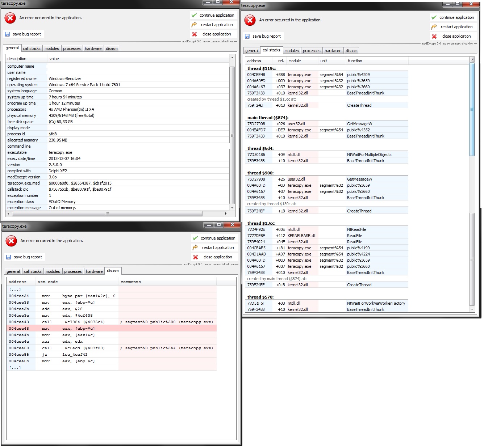Open the call stacks tab in the top-left window

click(32, 48)
